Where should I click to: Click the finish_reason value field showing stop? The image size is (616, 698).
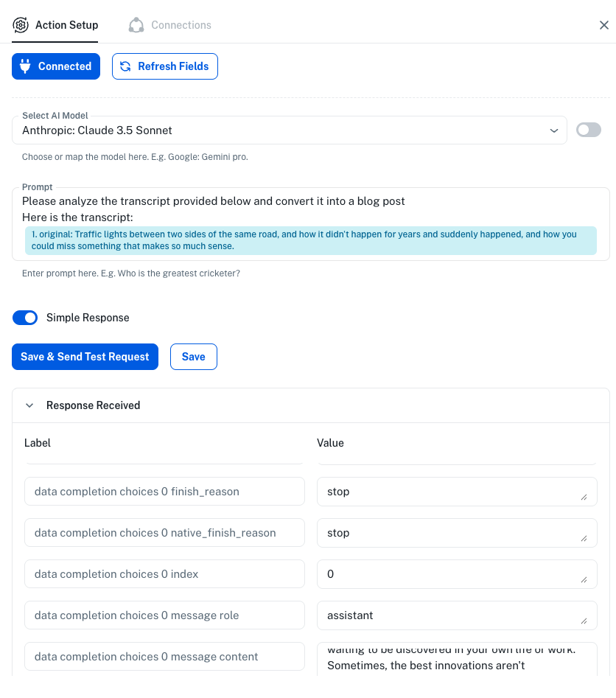tap(449, 492)
